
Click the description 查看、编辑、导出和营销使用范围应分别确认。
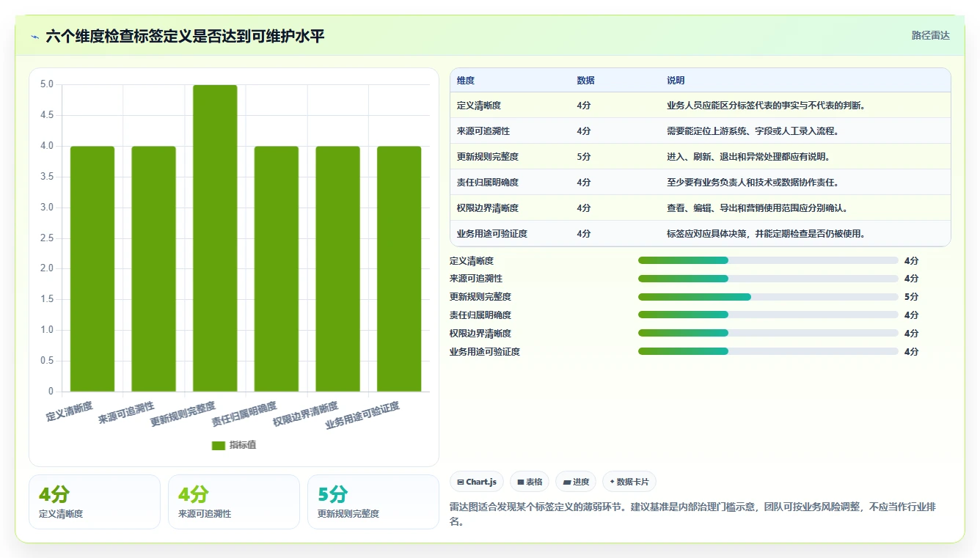[758, 208]
